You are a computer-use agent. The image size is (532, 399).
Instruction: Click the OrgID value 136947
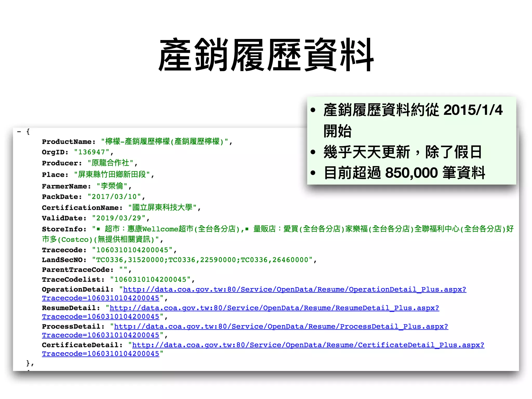click(x=91, y=152)
